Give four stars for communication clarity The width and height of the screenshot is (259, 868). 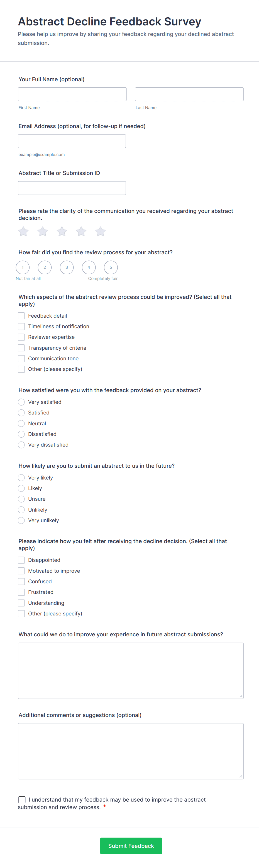81,231
